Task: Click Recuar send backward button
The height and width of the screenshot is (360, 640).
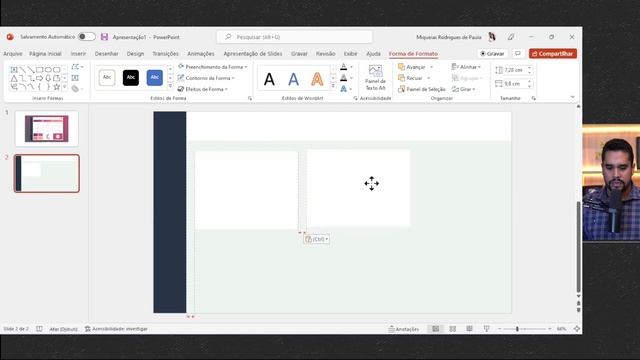Action: 410,78
